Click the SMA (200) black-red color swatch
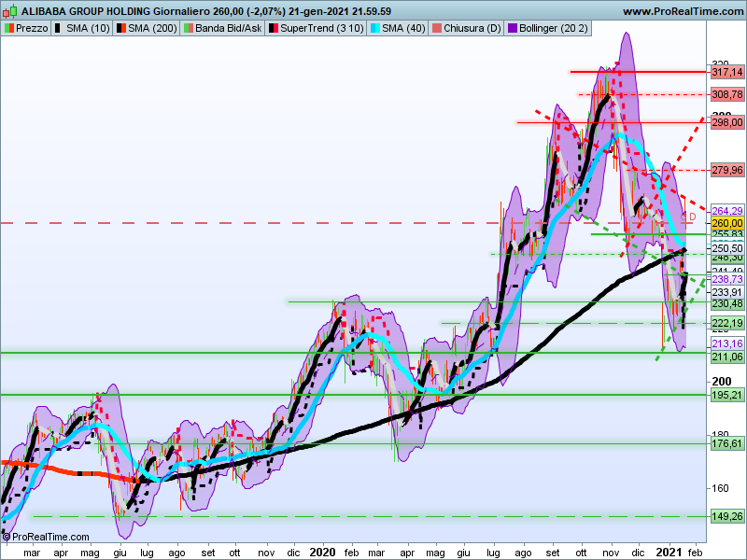 click(121, 28)
